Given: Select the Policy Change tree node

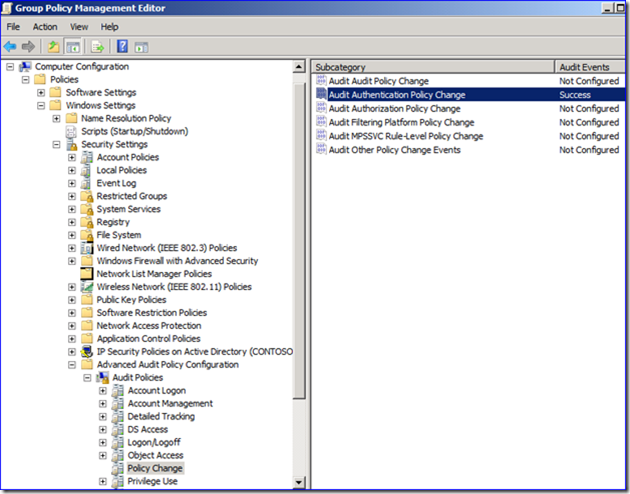Looking at the screenshot, I should [155, 468].
